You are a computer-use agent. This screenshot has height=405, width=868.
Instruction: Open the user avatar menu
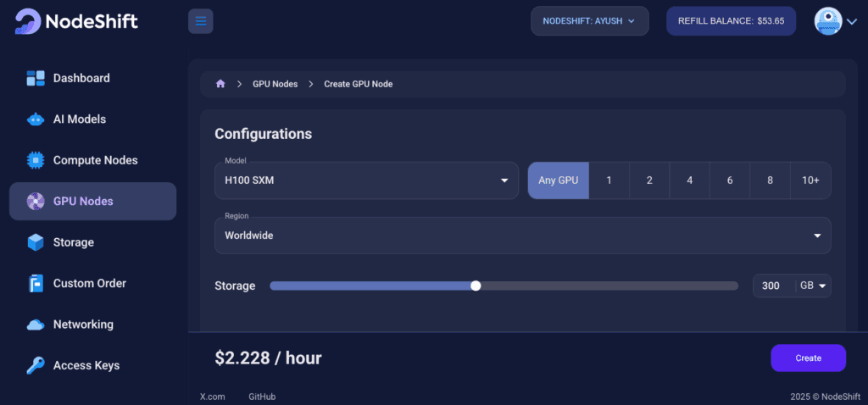point(828,21)
